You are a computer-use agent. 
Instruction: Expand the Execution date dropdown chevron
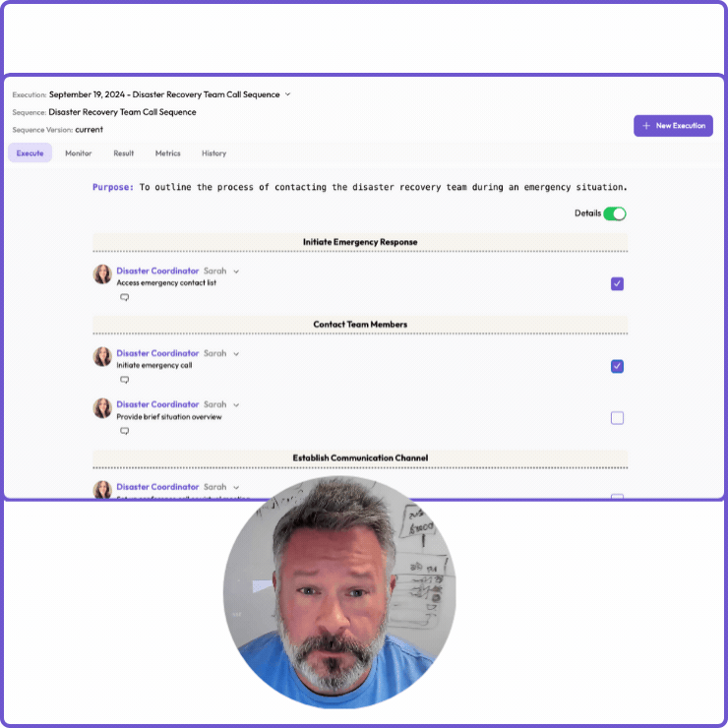tap(288, 94)
